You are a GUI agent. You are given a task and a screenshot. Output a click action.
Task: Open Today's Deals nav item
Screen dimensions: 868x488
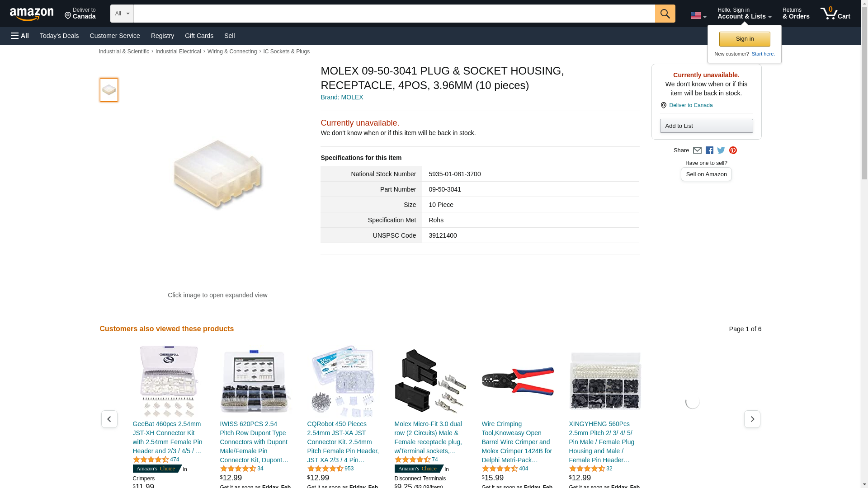click(x=59, y=36)
